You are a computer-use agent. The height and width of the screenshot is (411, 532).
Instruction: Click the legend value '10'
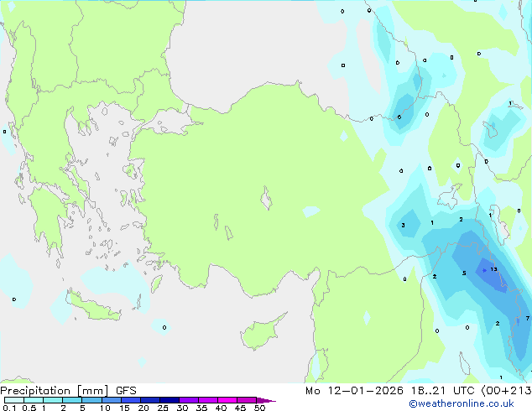(105, 408)
